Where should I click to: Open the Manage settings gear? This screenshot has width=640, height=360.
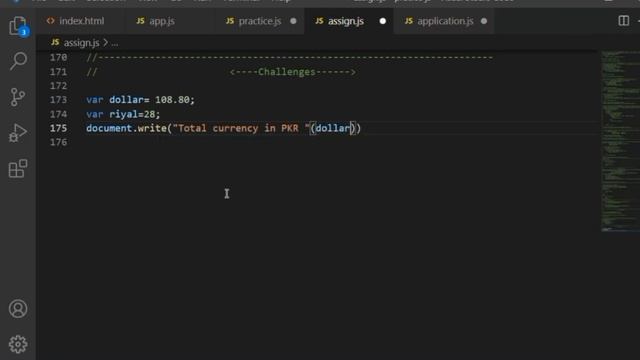(18, 344)
